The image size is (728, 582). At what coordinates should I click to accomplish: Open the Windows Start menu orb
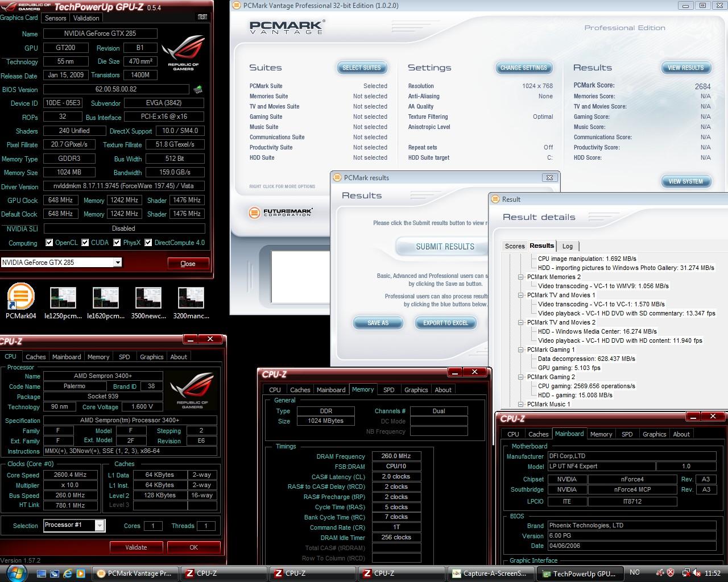(x=16, y=572)
